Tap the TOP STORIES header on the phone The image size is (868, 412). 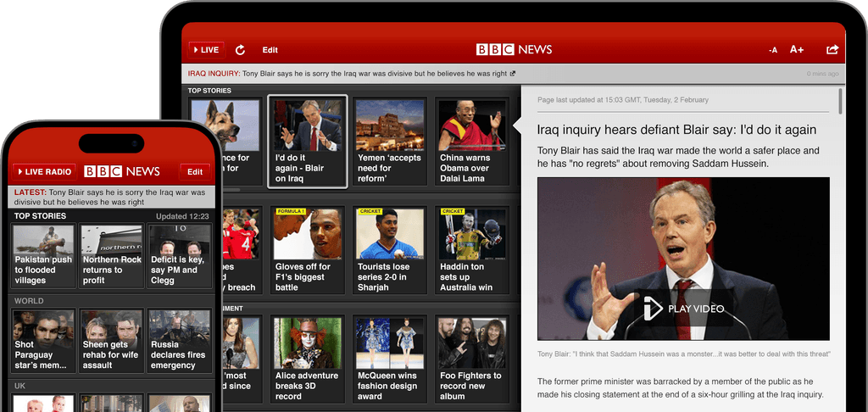click(40, 216)
